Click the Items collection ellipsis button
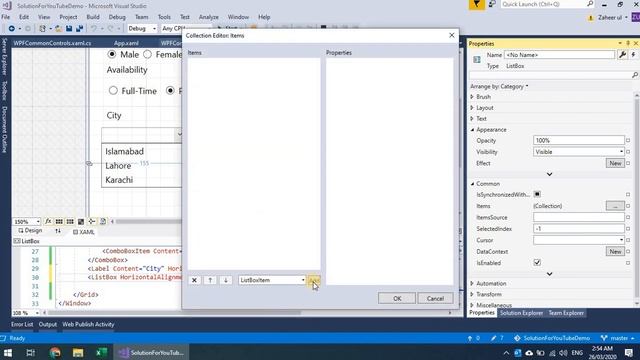Image resolution: width=640 pixels, height=360 pixels. (615, 206)
